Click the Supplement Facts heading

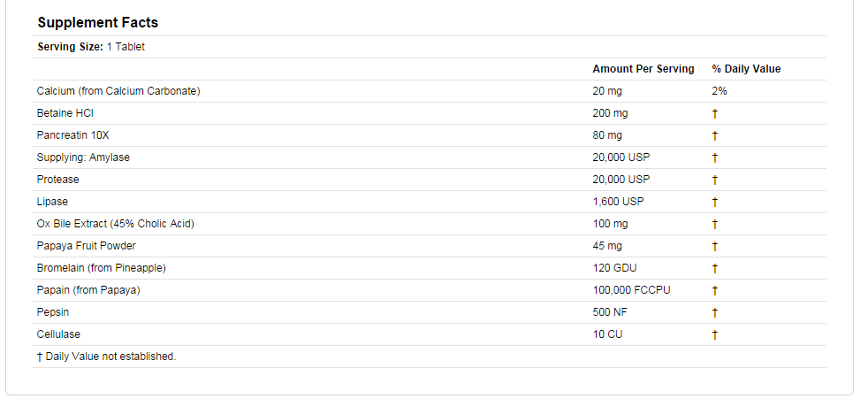(x=98, y=22)
